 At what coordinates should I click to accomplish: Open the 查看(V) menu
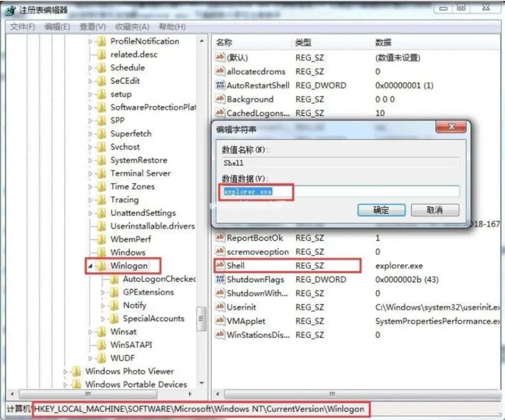(x=92, y=27)
